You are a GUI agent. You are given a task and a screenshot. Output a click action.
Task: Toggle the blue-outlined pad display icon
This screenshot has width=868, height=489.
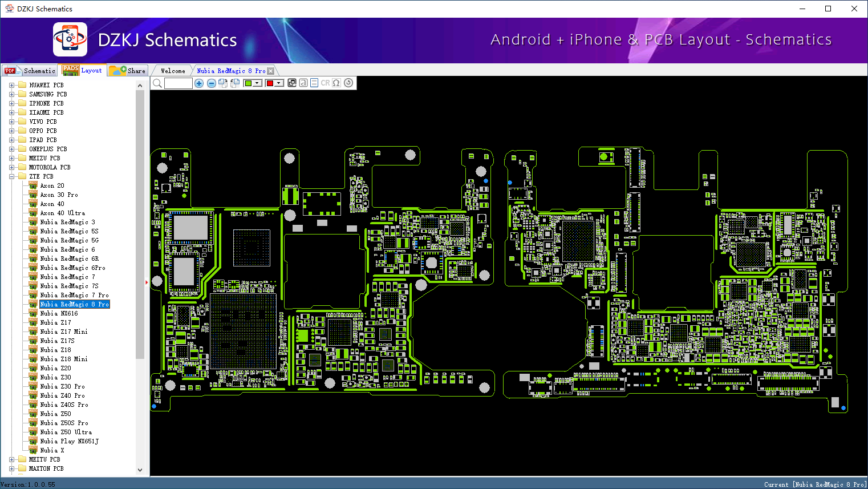pos(314,83)
